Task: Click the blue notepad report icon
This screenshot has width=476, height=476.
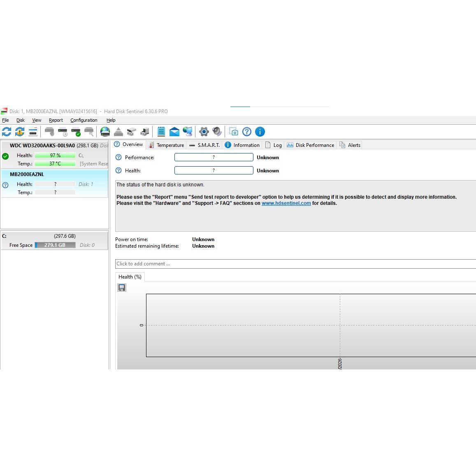Action: point(161,132)
